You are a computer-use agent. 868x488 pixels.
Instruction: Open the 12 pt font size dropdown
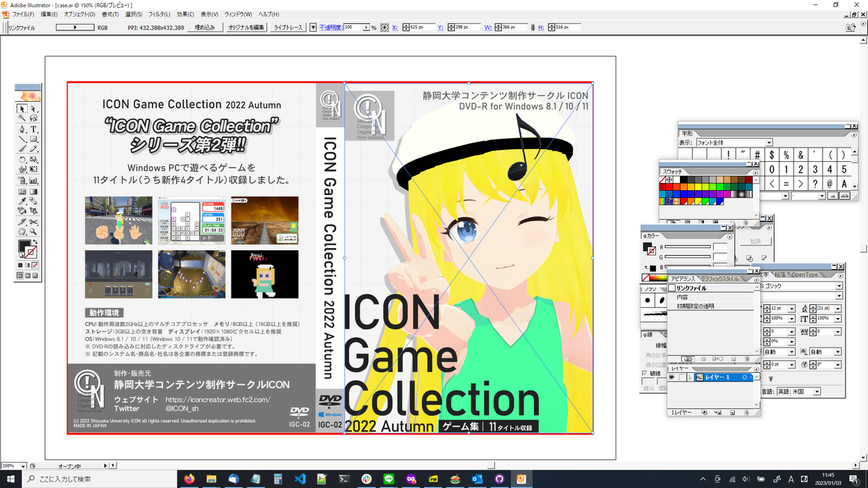[x=791, y=309]
